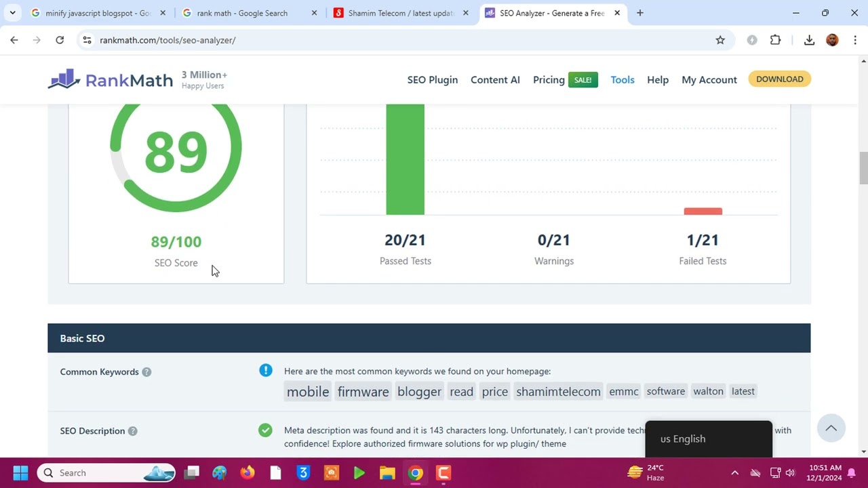
Task: Click the us English language popup
Action: [x=709, y=439]
